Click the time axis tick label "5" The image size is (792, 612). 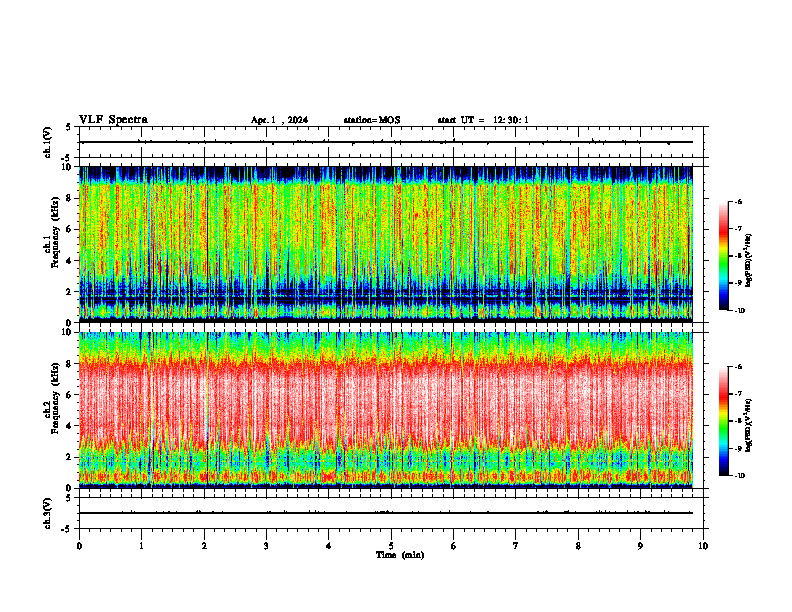pos(391,546)
